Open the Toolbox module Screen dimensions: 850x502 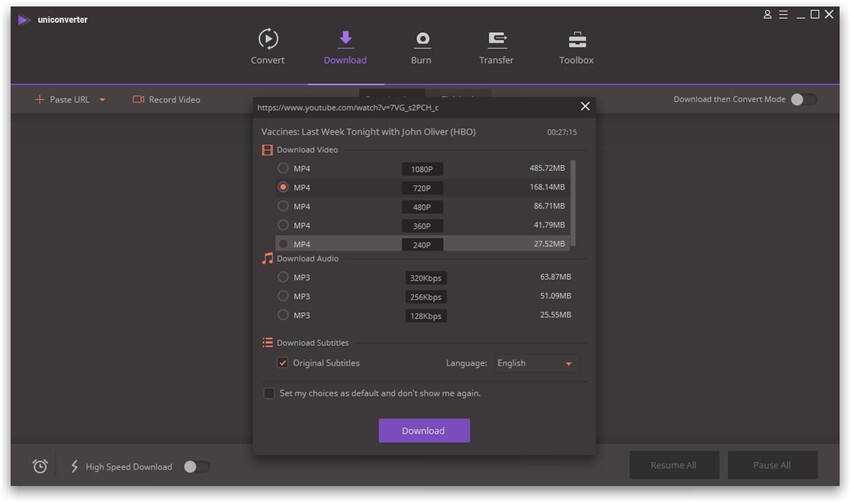pos(576,39)
